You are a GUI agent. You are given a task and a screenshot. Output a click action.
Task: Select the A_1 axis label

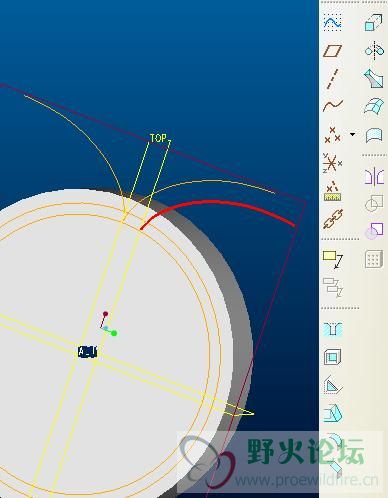[87, 352]
